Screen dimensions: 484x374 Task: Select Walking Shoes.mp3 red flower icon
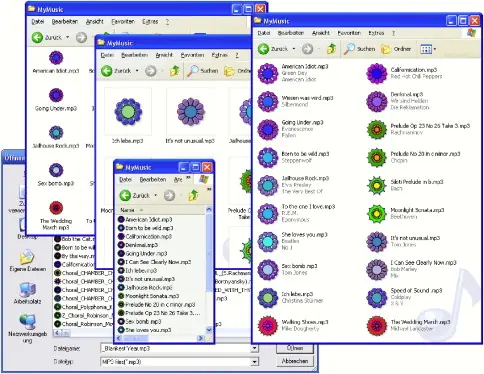tap(268, 325)
